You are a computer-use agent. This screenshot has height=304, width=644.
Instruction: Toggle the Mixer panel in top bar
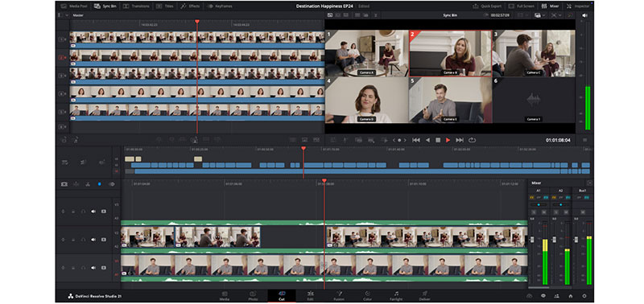click(551, 6)
